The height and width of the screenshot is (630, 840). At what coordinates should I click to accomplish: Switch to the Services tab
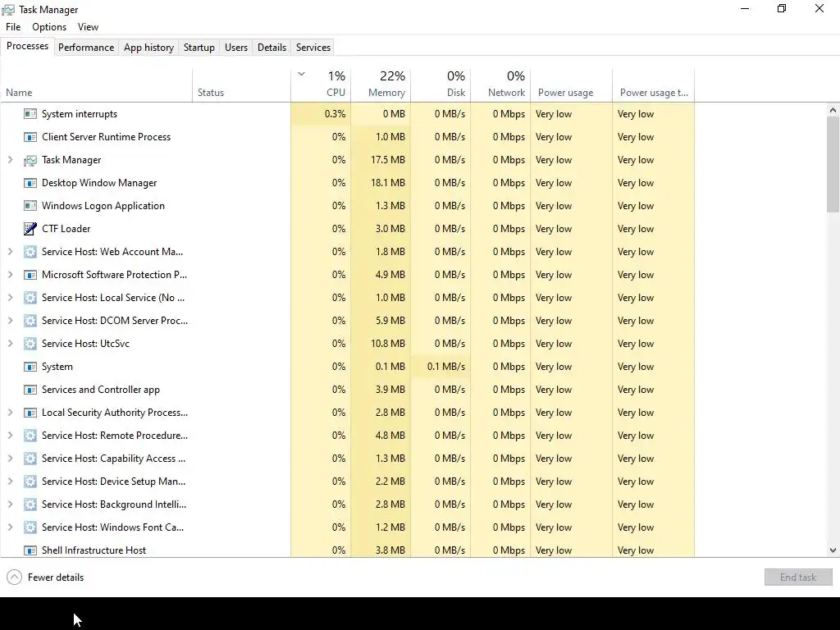(313, 47)
